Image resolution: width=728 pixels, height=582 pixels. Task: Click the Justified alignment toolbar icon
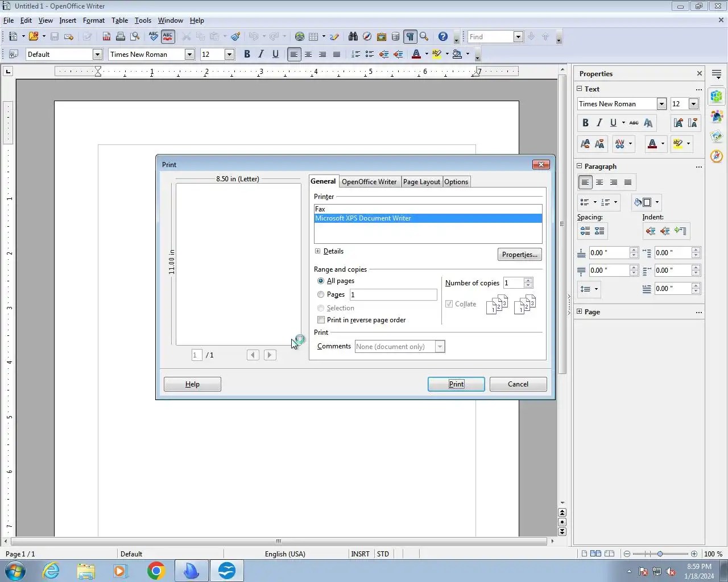(x=337, y=54)
